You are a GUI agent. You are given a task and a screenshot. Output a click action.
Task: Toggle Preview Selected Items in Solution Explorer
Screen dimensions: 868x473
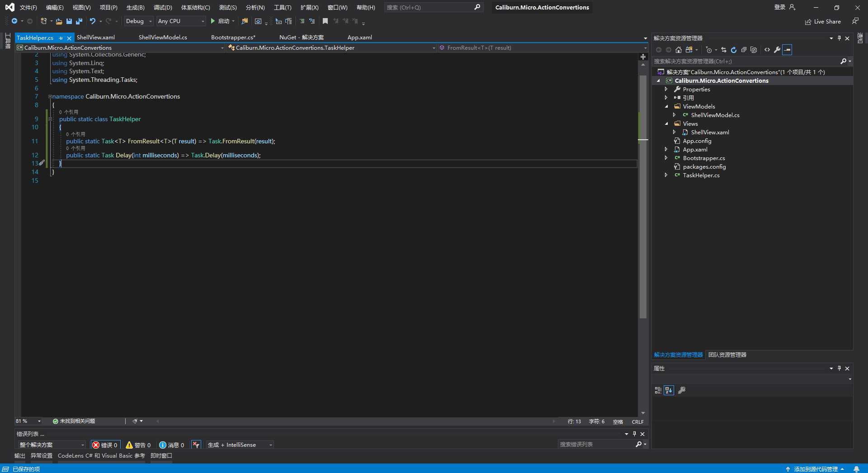tap(788, 50)
